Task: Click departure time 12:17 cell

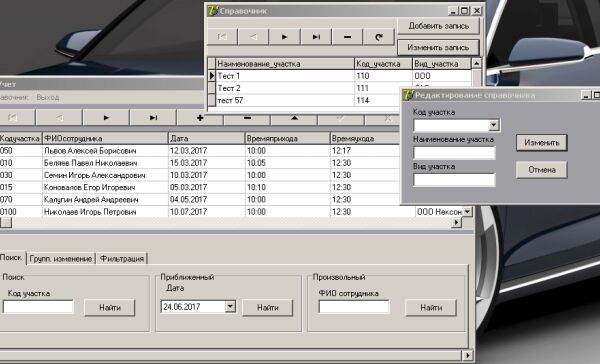Action: click(365, 151)
